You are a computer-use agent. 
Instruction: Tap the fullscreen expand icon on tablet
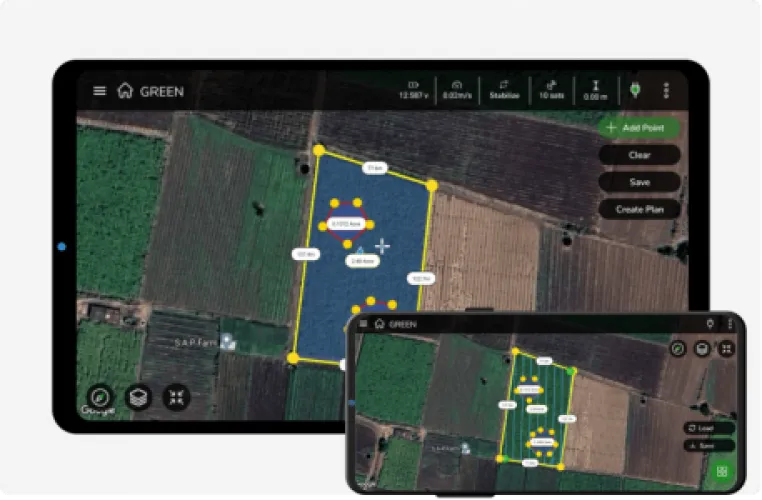[x=177, y=396]
